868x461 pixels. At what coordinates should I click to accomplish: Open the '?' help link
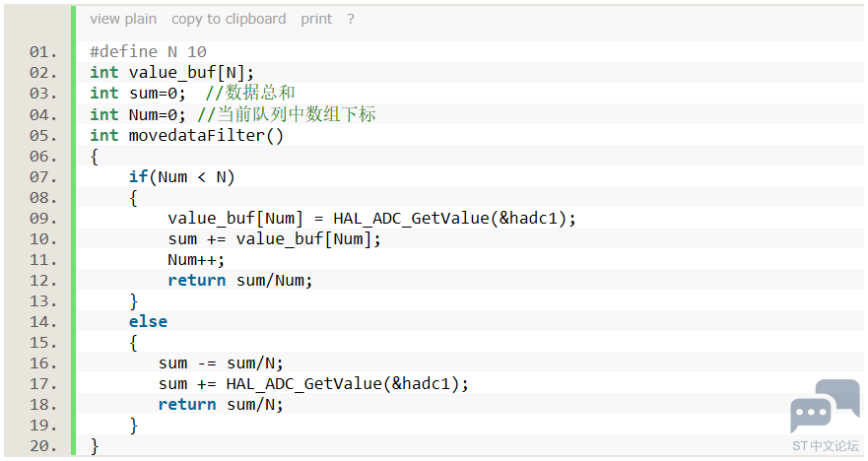point(351,19)
